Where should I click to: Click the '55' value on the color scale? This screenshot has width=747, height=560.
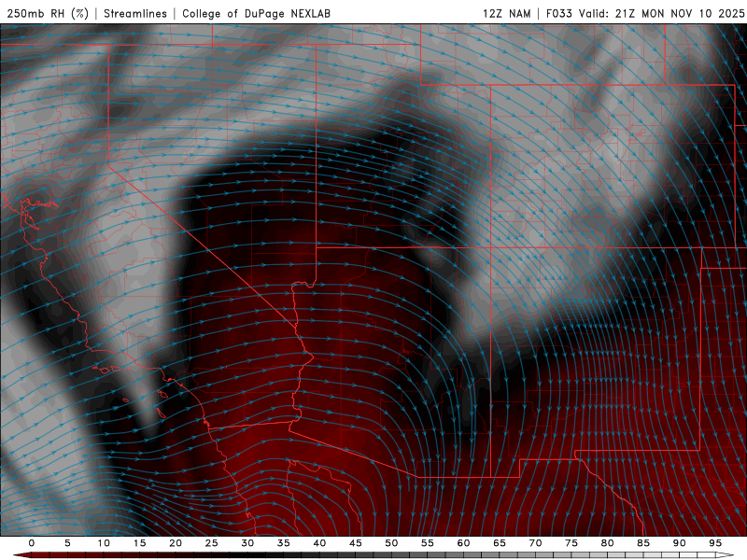tap(428, 543)
